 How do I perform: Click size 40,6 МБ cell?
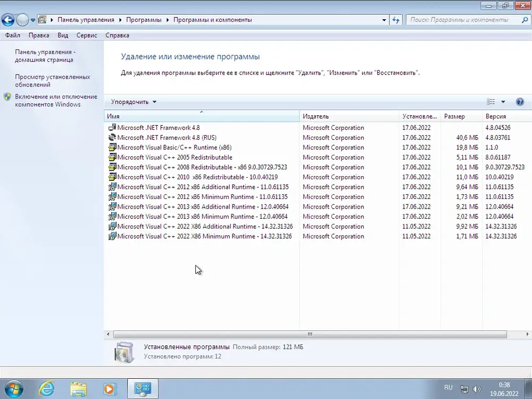pyautogui.click(x=467, y=137)
